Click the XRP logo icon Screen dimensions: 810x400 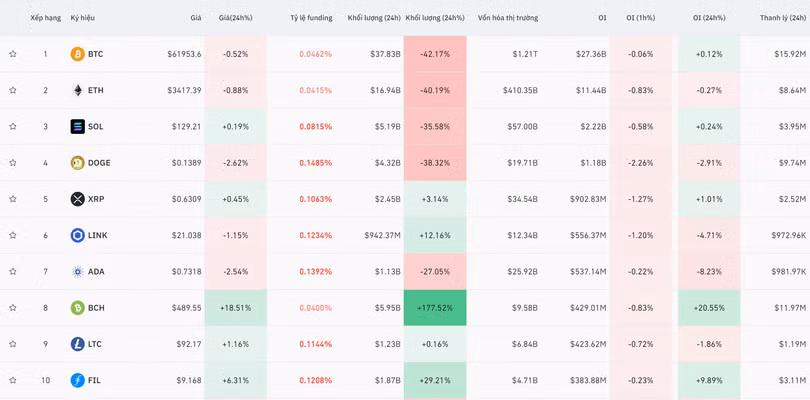click(x=78, y=199)
